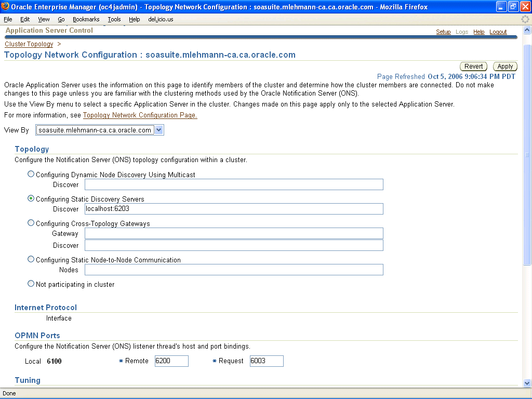The width and height of the screenshot is (532, 399).
Task: Open the Setup link
Action: (443, 32)
